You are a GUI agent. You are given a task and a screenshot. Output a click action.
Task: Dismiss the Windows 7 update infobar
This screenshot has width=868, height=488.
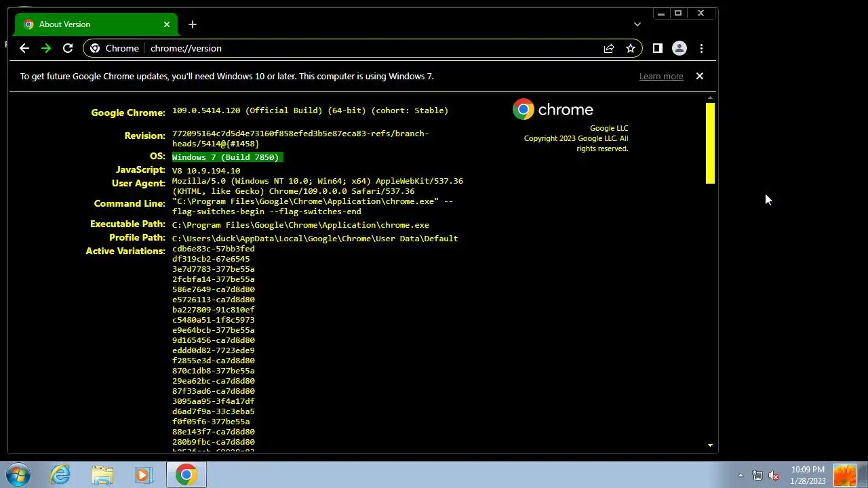(x=700, y=76)
